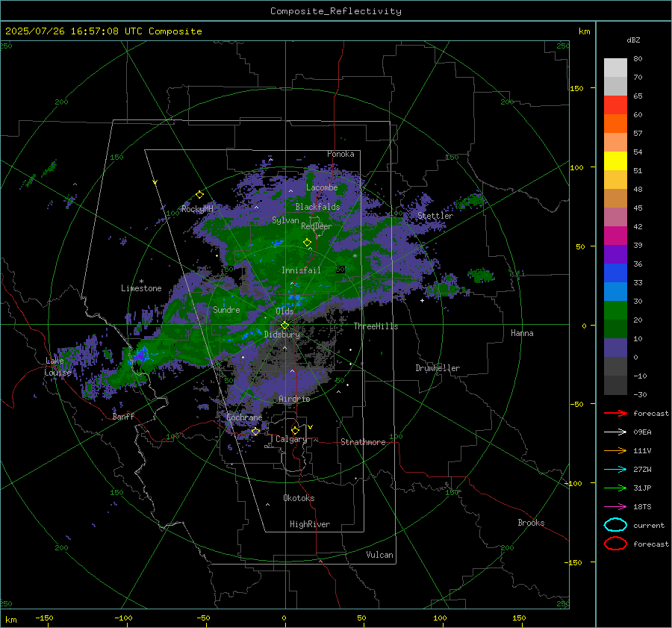This screenshot has height=628, width=672.
Task: Click the Strathmore label
Action: coord(363,442)
